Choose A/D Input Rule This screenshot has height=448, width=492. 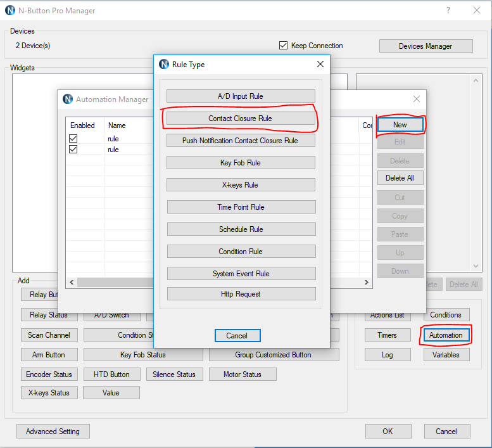[241, 96]
